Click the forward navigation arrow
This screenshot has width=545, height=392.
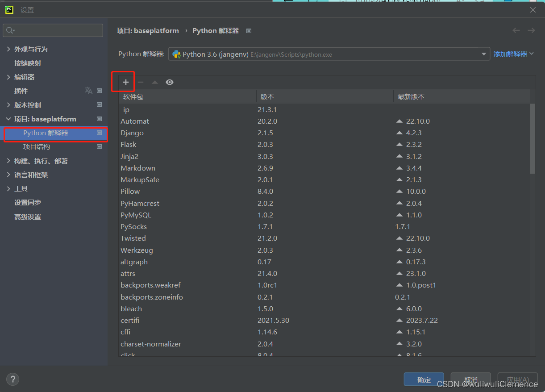531,30
